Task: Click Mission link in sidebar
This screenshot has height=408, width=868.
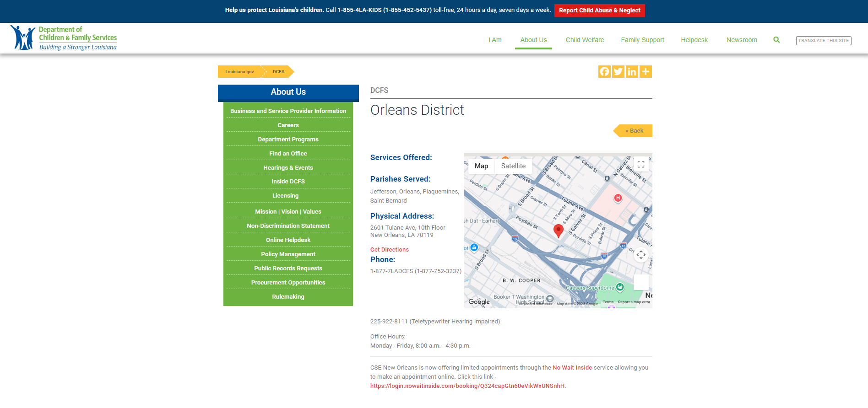Action: click(x=266, y=212)
